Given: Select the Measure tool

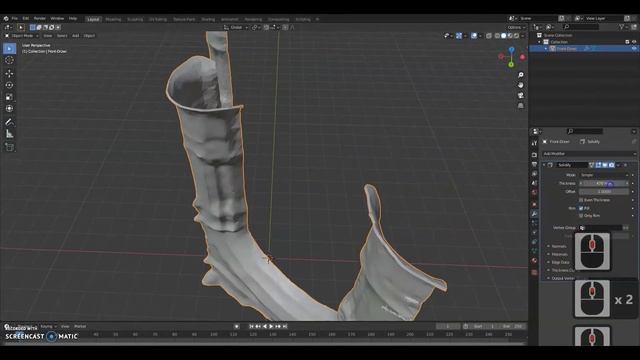Looking at the screenshot, I should coord(9,134).
